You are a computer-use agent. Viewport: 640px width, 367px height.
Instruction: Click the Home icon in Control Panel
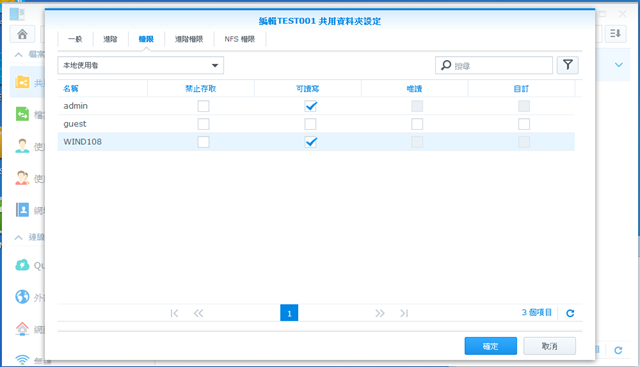tap(22, 34)
